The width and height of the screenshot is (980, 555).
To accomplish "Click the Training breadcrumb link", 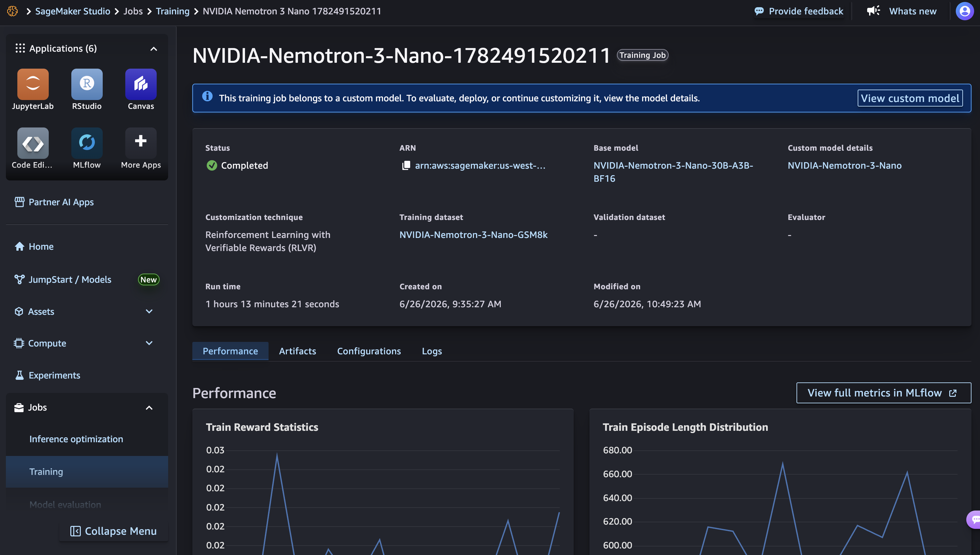I will pyautogui.click(x=172, y=11).
